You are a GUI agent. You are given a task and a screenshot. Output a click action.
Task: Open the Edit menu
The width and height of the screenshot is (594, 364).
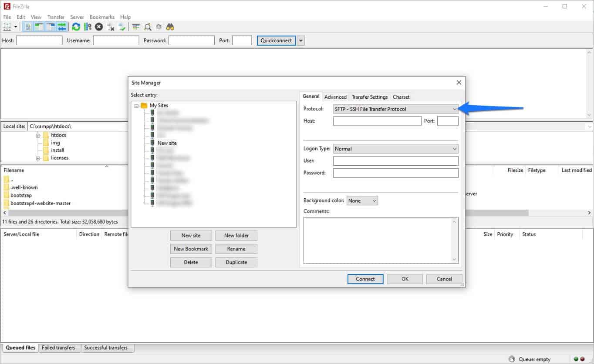click(21, 17)
